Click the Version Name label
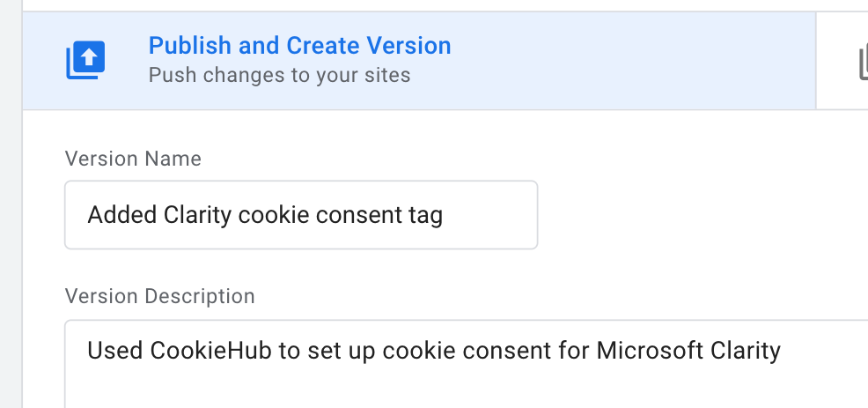This screenshot has height=408, width=868. (x=133, y=159)
